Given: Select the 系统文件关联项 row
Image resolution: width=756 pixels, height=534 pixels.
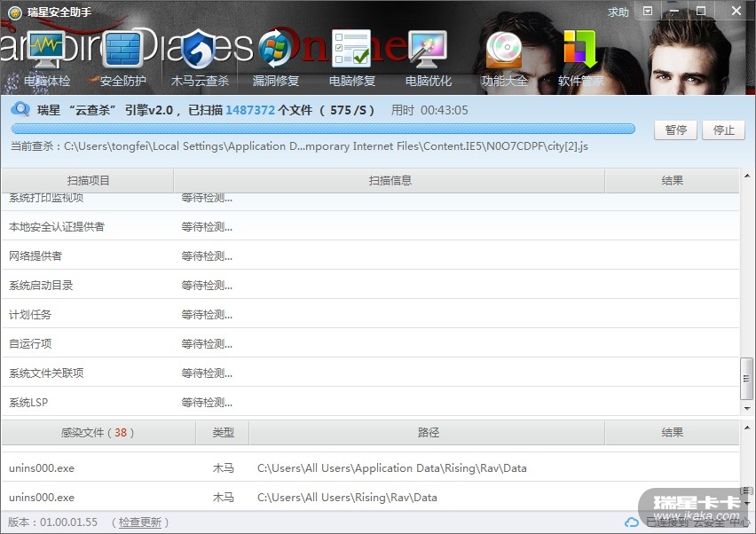Looking at the screenshot, I should point(370,373).
